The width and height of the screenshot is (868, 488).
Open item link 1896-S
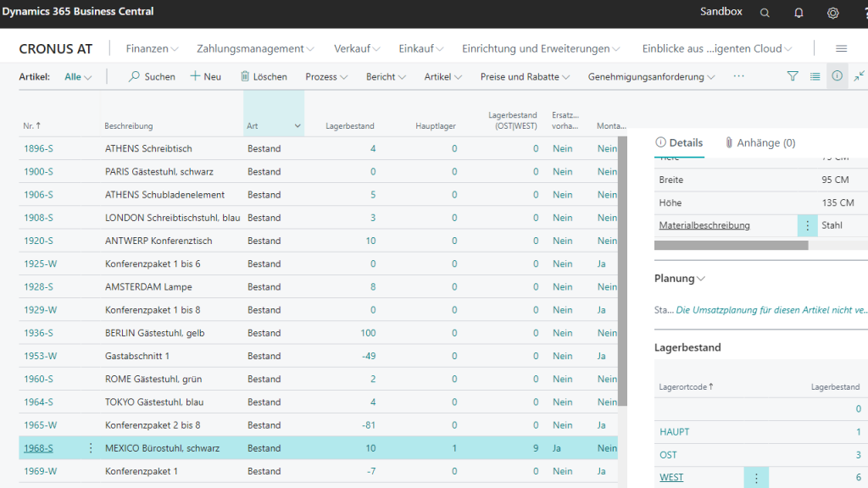[38, 149]
